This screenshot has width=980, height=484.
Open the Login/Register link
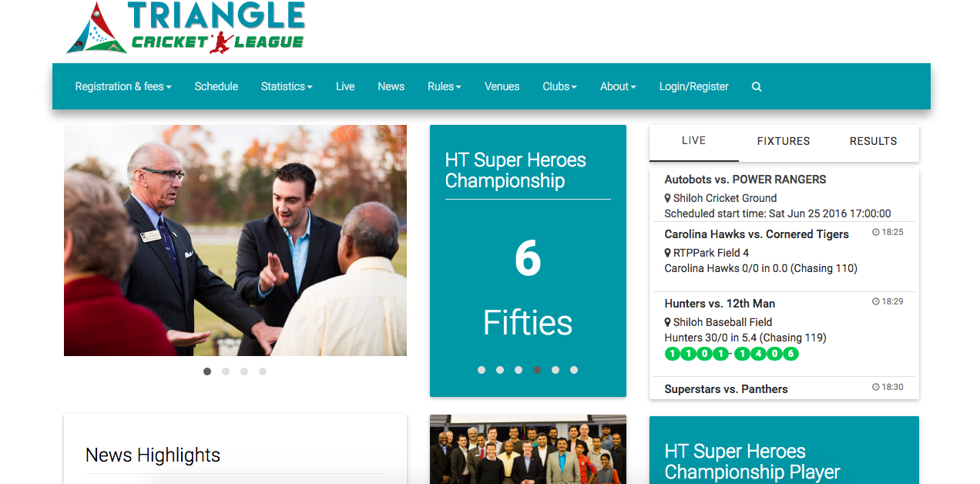point(693,87)
